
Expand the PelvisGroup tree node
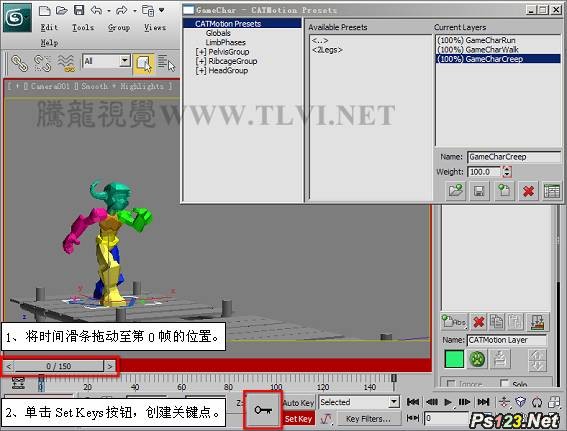click(200, 52)
